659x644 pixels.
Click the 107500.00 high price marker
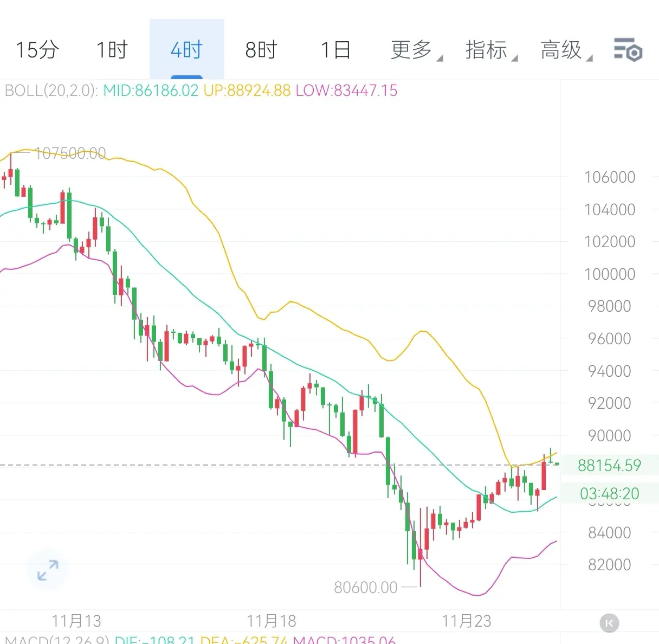point(70,153)
